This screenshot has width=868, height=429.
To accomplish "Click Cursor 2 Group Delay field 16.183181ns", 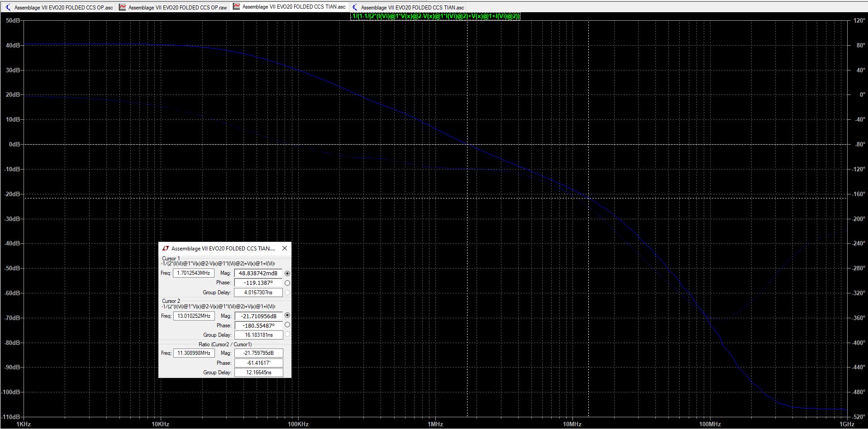I will [258, 335].
